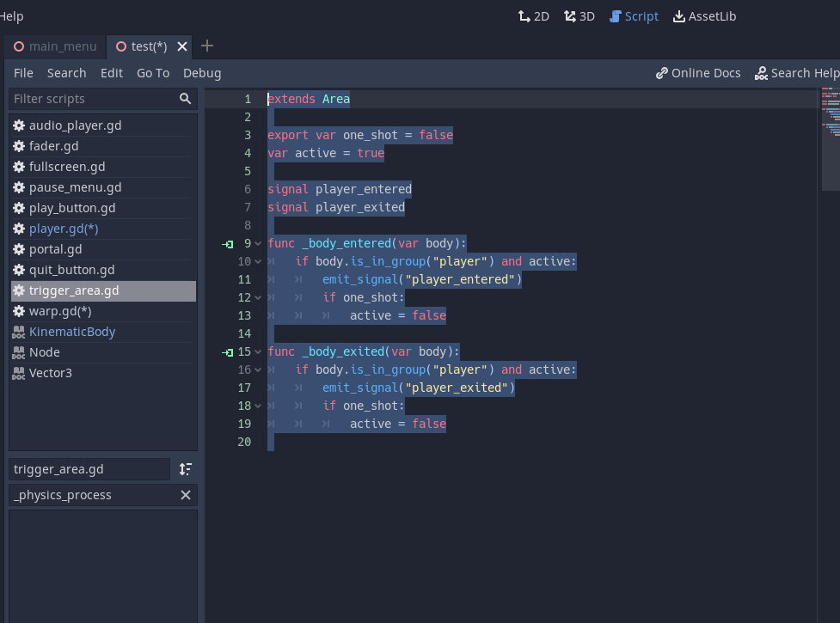The image size is (840, 623).
Task: Fold the _body_exited function at line 15
Action: click(258, 352)
